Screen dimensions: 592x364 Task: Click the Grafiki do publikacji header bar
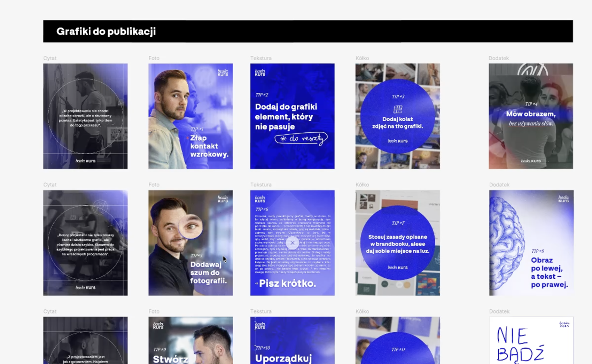pyautogui.click(x=308, y=31)
